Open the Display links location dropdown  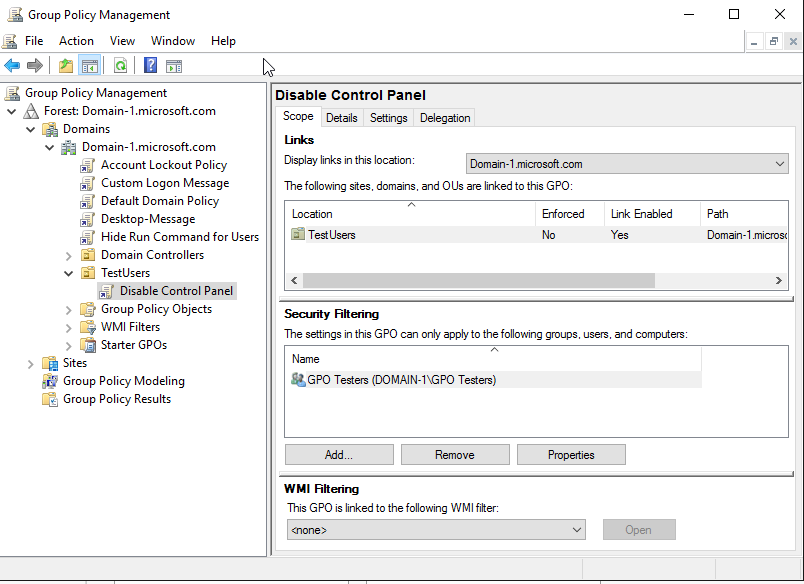(x=627, y=164)
